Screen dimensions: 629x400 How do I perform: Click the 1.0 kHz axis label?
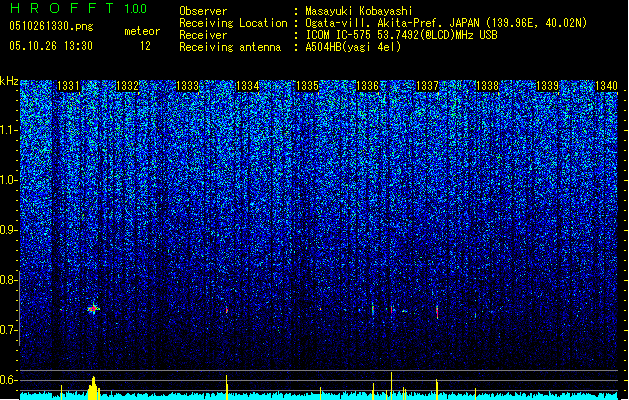point(9,181)
